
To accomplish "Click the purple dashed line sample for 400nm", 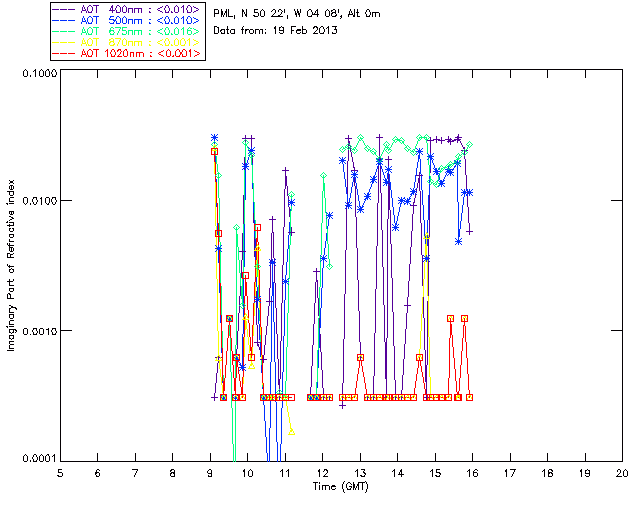I will point(64,9).
